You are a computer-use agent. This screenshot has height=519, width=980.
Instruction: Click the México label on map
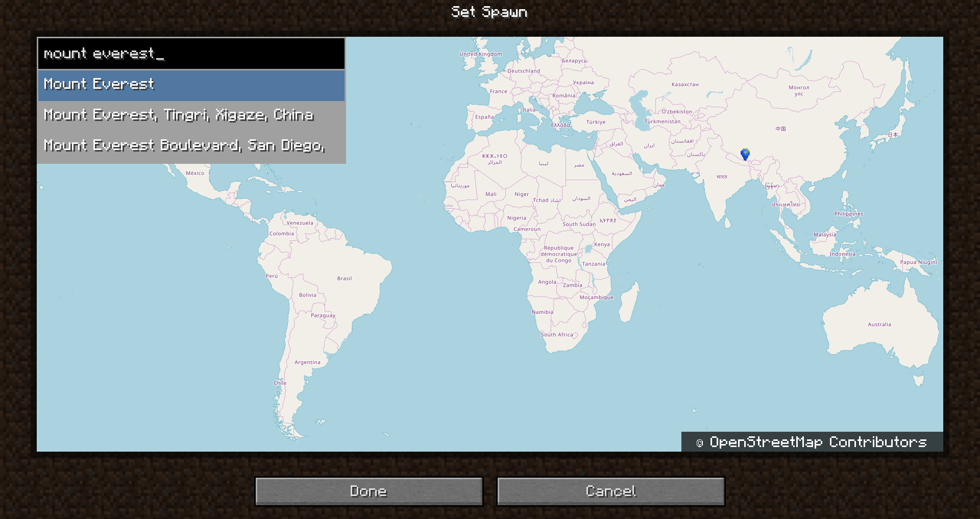pyautogui.click(x=195, y=173)
